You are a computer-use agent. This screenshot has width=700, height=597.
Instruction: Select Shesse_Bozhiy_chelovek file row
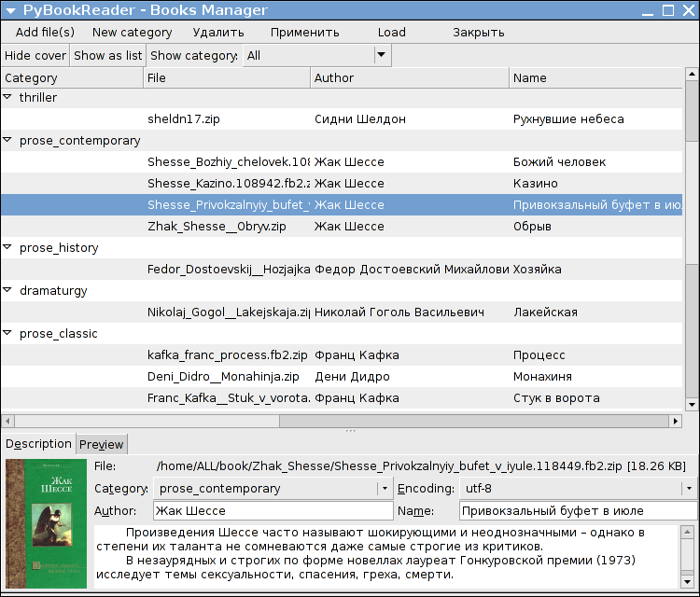point(342,162)
